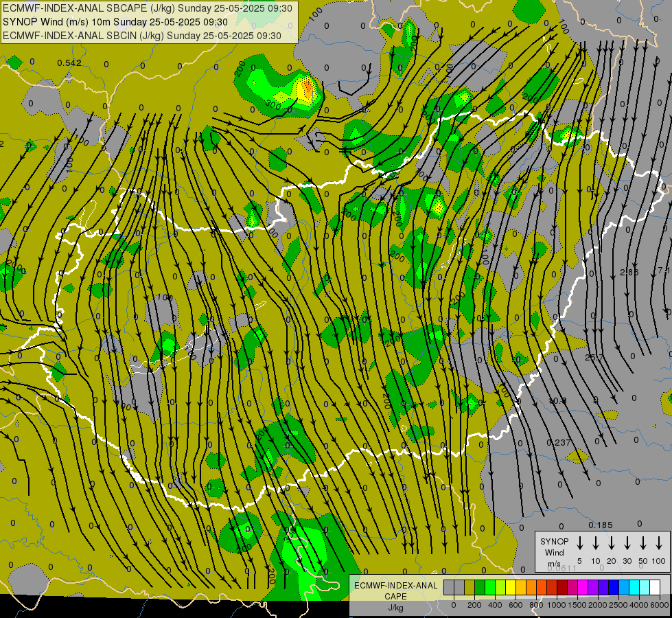Pick the cyan swatch before 4000 tick

(634, 588)
